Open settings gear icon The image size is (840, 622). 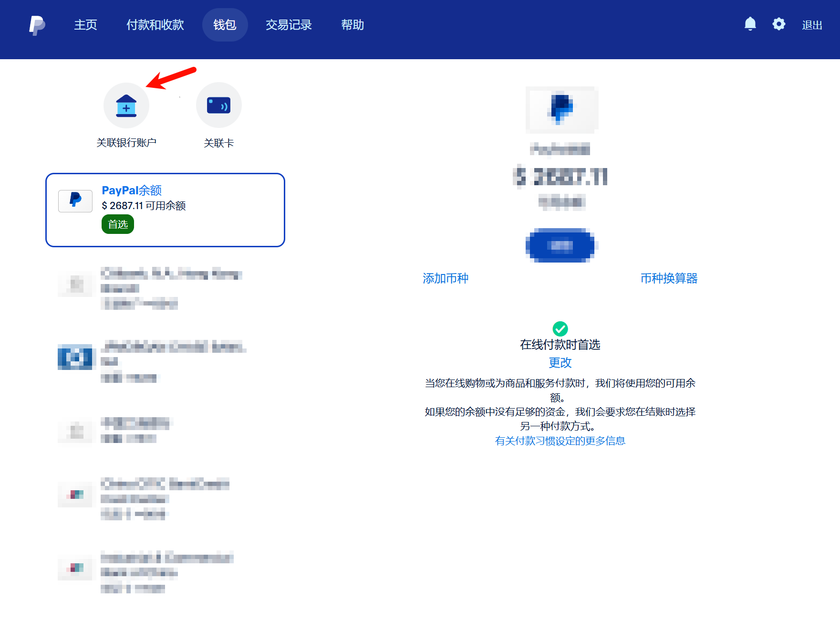pyautogui.click(x=779, y=24)
